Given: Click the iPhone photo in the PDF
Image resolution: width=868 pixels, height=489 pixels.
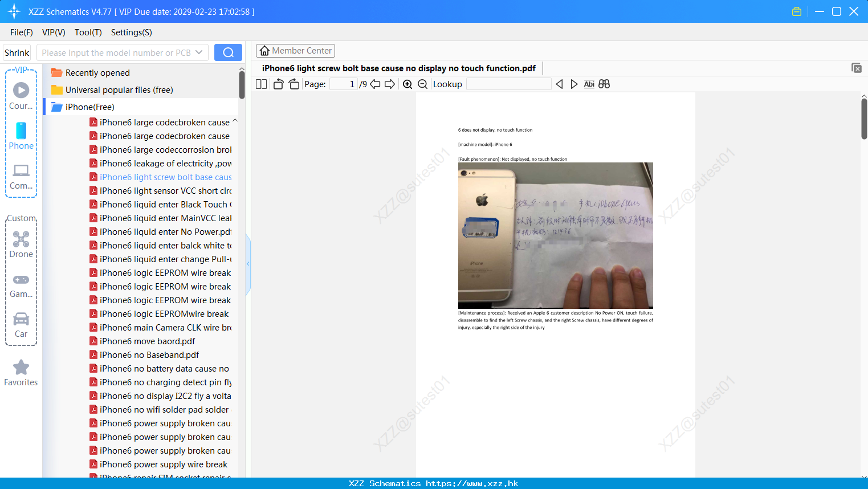Looking at the screenshot, I should [556, 235].
